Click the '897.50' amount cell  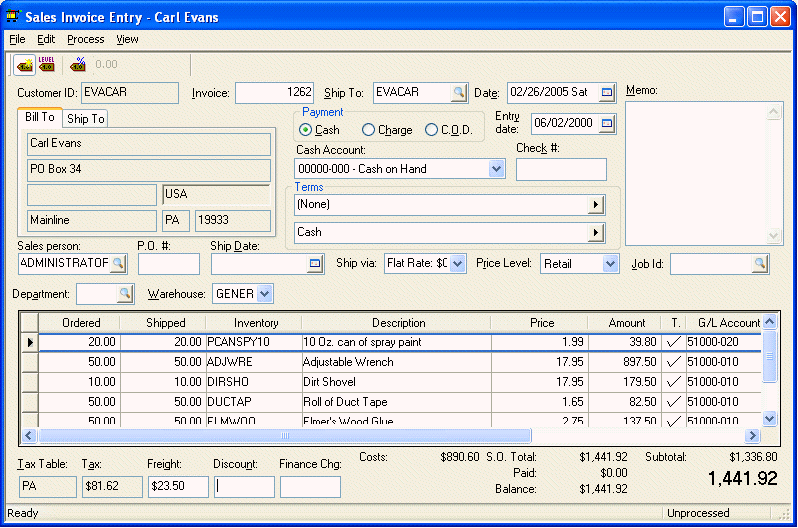coord(624,362)
